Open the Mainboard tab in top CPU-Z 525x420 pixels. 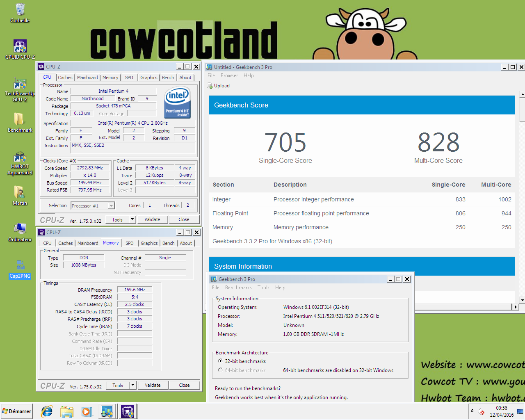87,78
